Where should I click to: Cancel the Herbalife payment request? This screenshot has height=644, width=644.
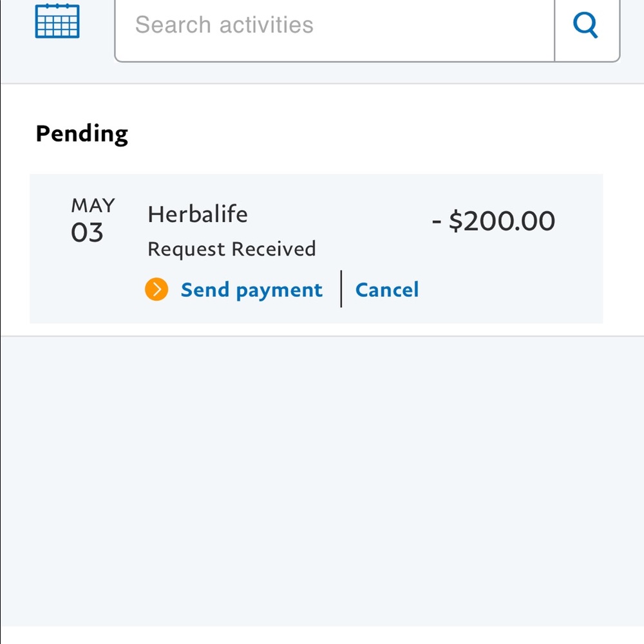point(387,290)
